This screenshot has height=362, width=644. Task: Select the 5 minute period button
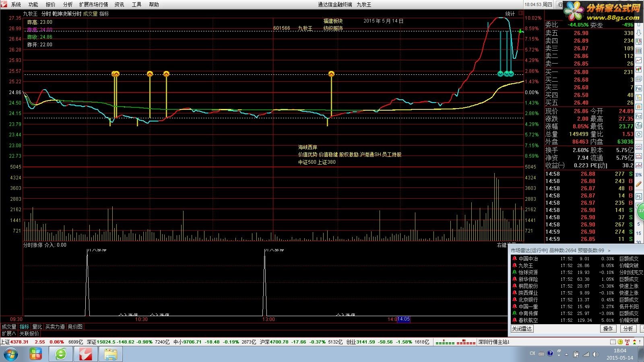pos(639,224)
